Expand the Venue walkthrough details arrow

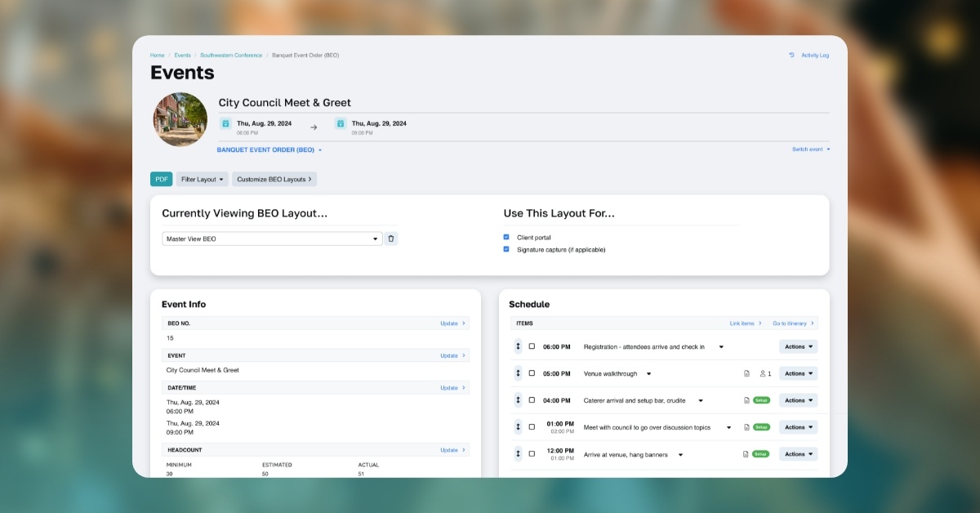tap(648, 374)
